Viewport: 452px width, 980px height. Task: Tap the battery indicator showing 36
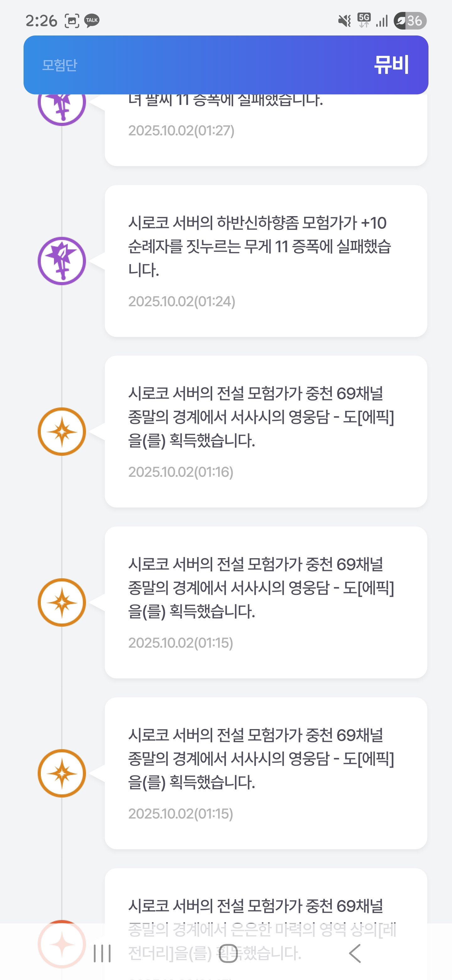[410, 20]
